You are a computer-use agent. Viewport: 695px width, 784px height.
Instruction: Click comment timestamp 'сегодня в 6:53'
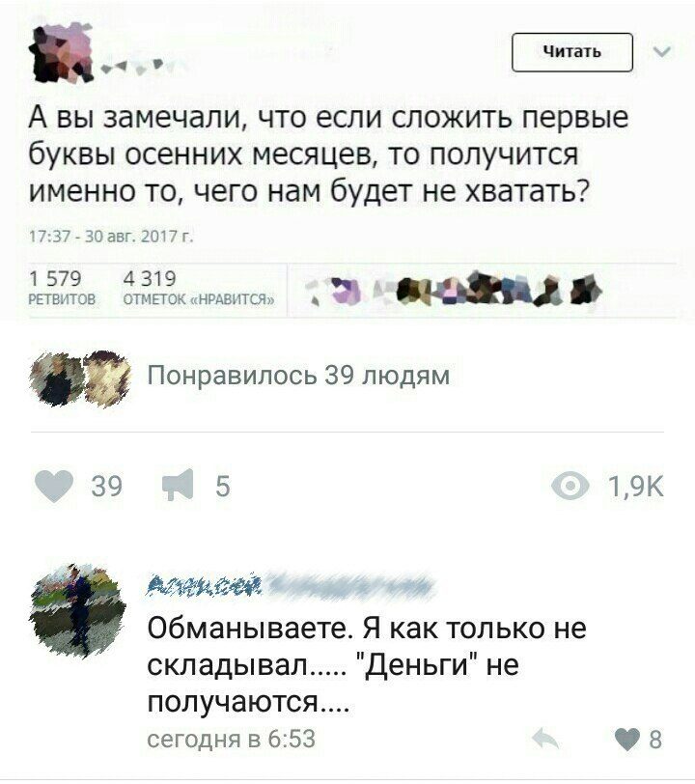pyautogui.click(x=232, y=739)
